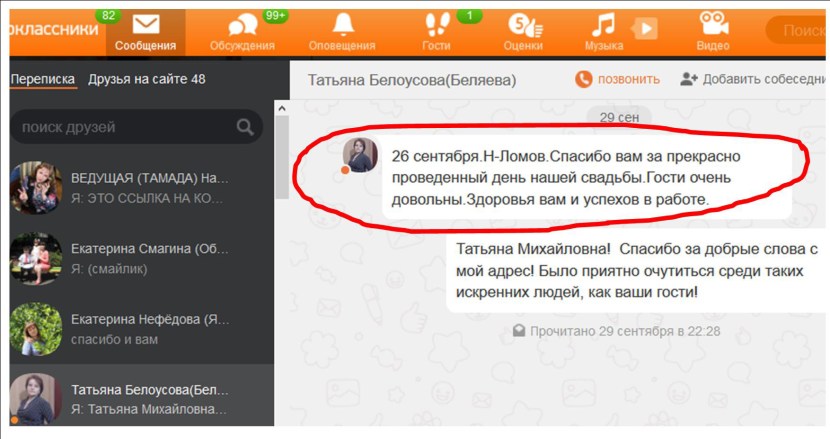Open the Музыка note icon
Screen dimensions: 830x439
(x=603, y=25)
